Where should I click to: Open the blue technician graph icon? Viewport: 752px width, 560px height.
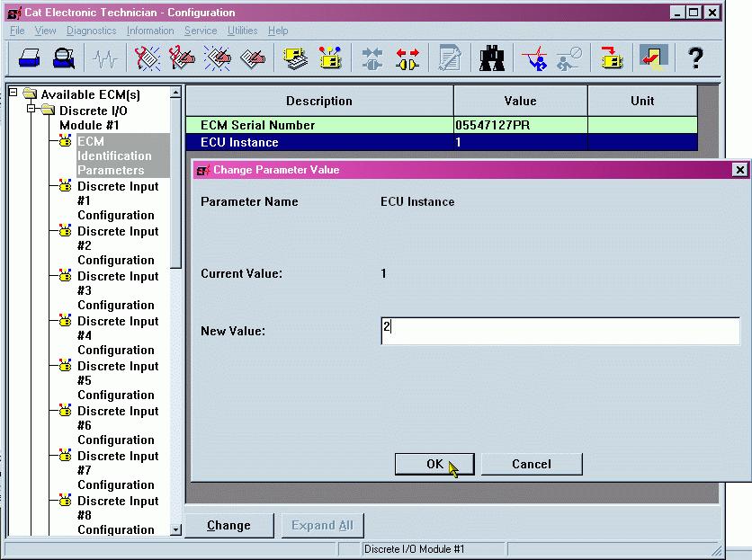tap(535, 58)
